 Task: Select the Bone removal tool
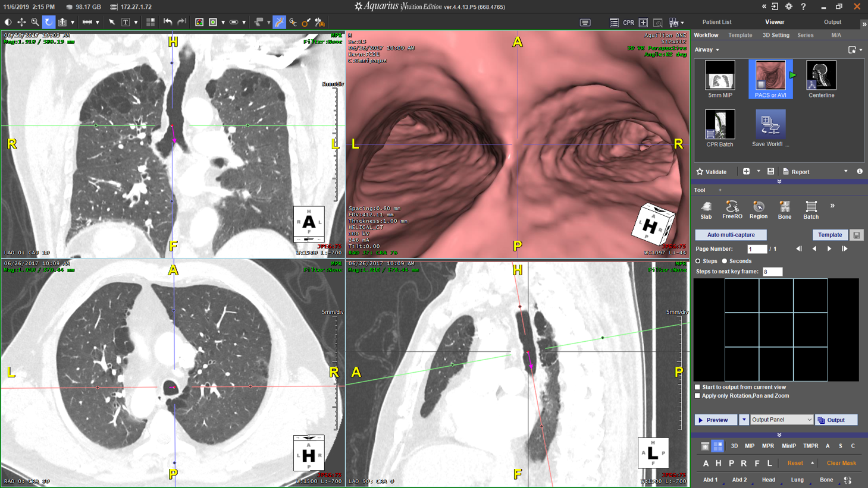tap(785, 210)
